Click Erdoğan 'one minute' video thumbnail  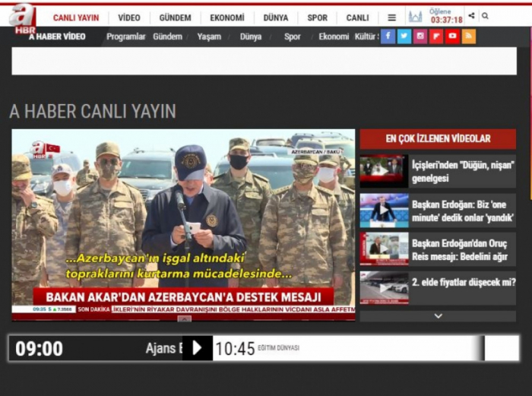[384, 211]
